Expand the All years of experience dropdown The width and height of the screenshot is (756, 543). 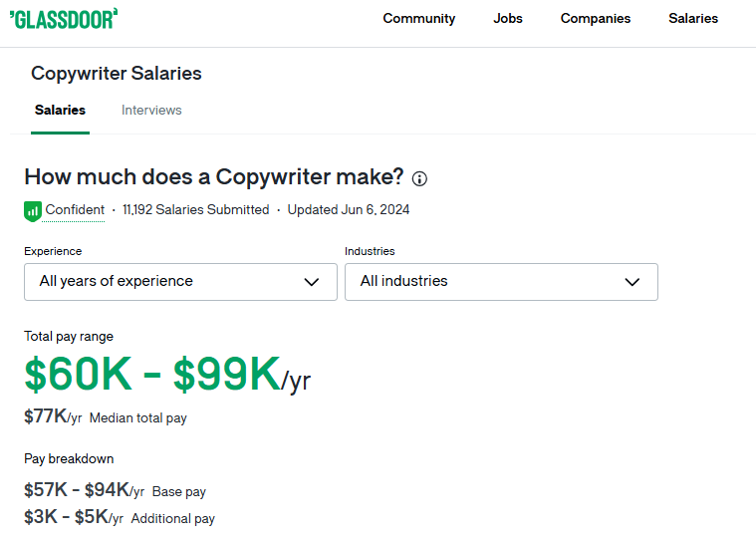[181, 282]
